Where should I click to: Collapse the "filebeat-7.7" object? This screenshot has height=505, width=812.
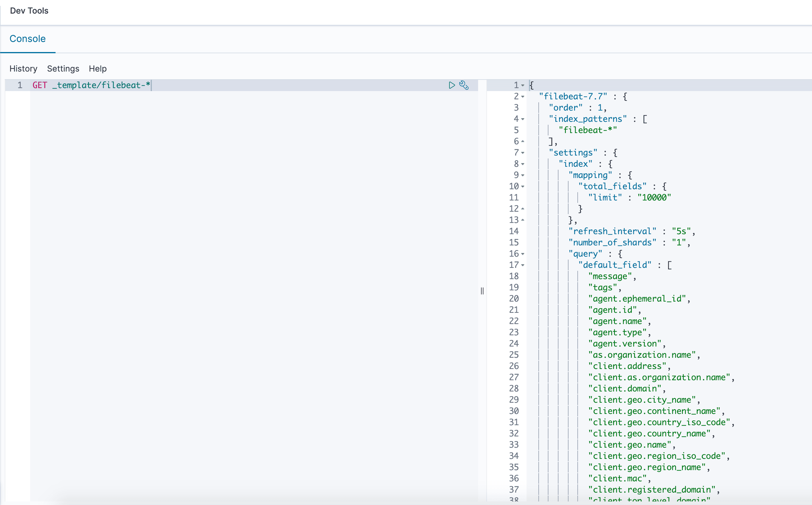(522, 97)
